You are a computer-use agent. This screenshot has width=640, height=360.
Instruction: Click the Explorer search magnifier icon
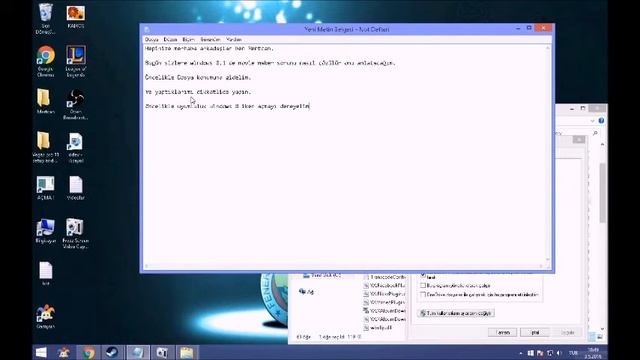(595, 133)
